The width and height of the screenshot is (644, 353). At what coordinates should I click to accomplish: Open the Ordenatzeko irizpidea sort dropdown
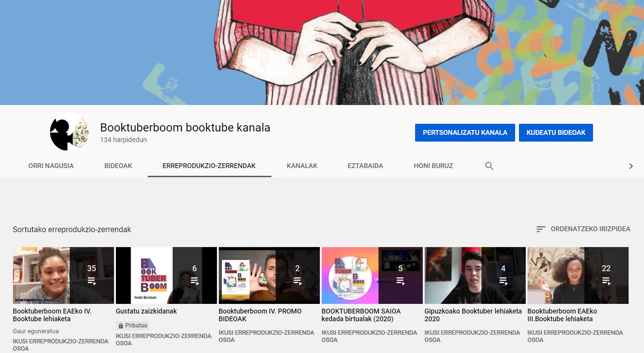583,229
